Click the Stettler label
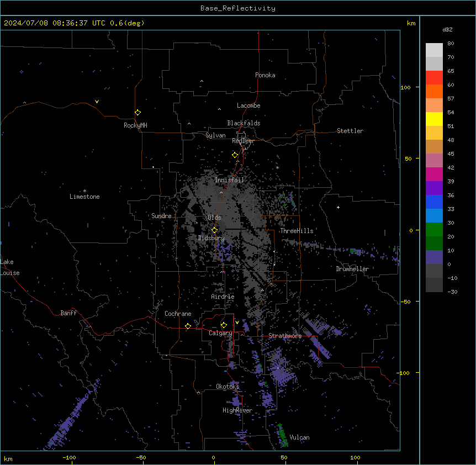The width and height of the screenshot is (476, 465). (350, 131)
